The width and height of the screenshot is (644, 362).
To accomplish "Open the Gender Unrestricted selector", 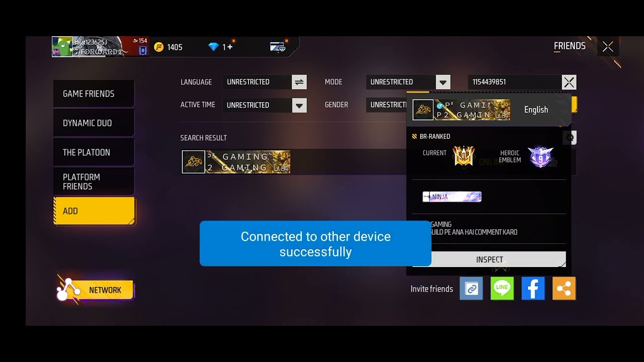I will coord(386,105).
